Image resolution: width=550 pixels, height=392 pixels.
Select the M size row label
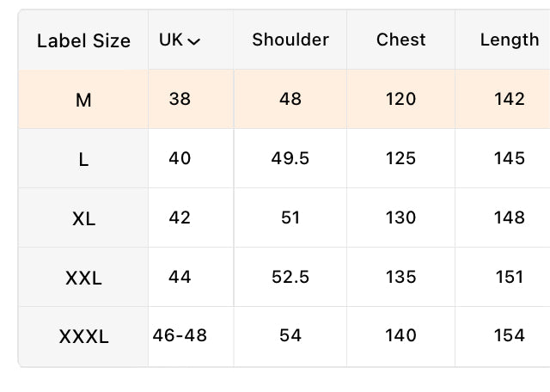83,100
